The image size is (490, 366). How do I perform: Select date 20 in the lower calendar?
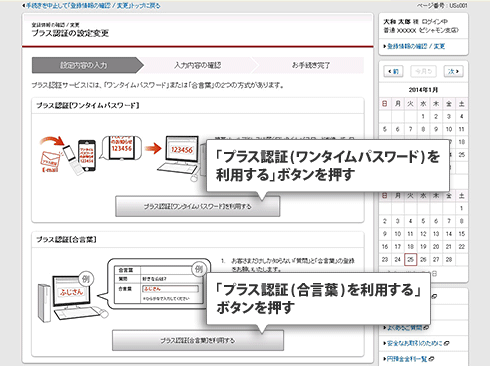(x=436, y=247)
